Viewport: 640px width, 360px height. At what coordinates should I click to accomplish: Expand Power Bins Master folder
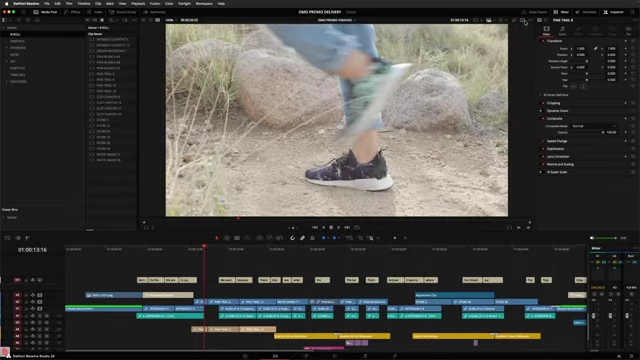[4, 218]
